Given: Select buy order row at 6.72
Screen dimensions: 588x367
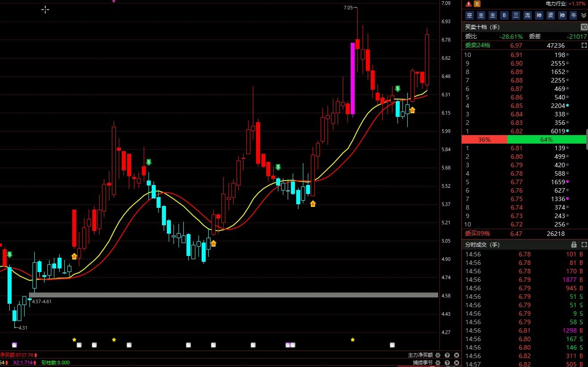Looking at the screenshot, I should click(524, 224).
